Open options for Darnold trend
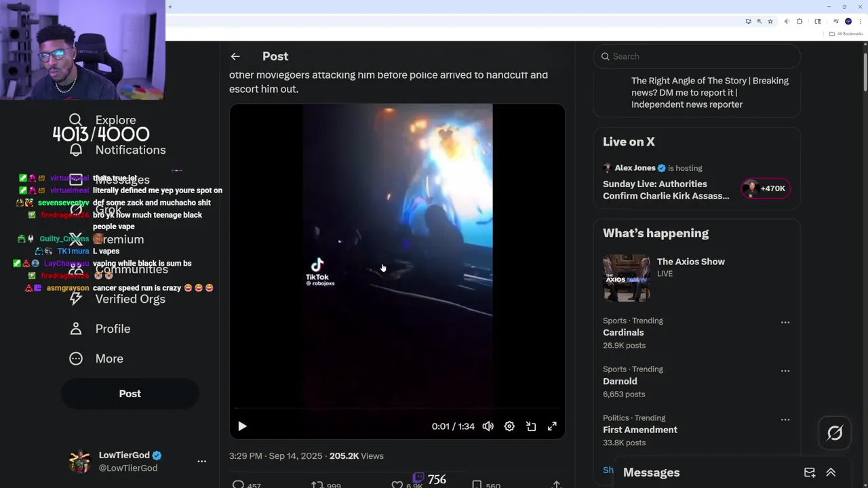The width and height of the screenshot is (868, 488). click(x=785, y=371)
